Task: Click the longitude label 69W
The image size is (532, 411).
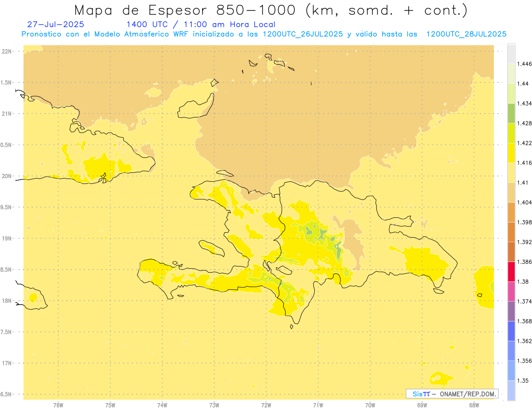Action: click(422, 405)
